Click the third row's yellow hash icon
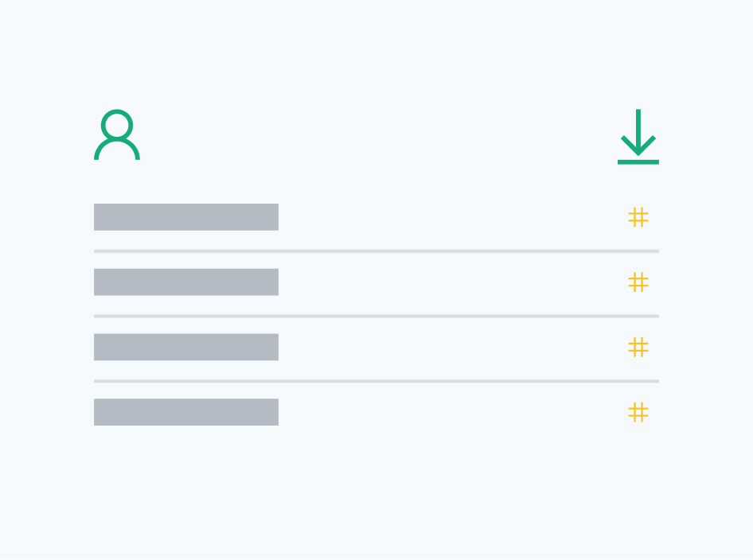Viewport: 753px width, 560px height. [x=638, y=348]
